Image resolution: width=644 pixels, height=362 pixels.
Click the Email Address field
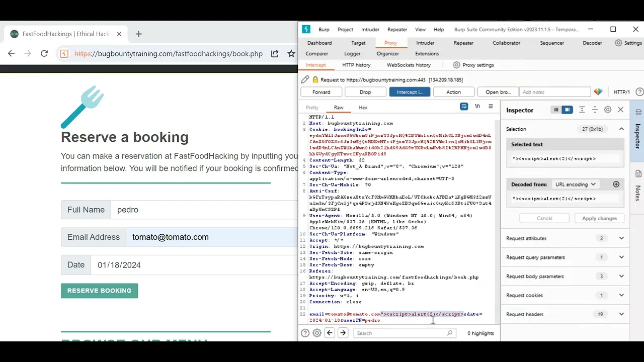pos(212,237)
